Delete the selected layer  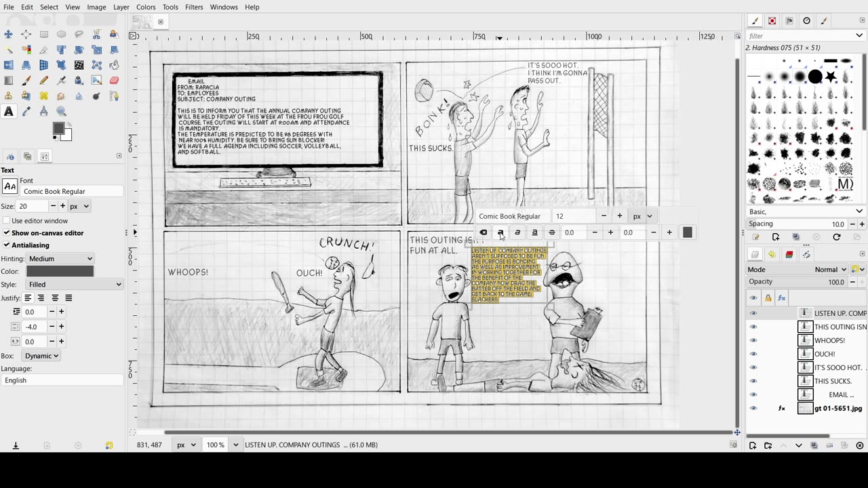tap(860, 445)
